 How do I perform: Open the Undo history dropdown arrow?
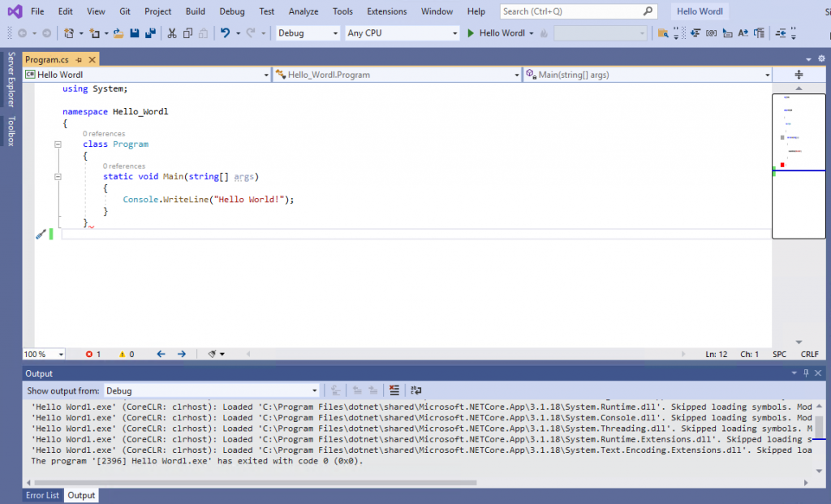click(x=238, y=33)
